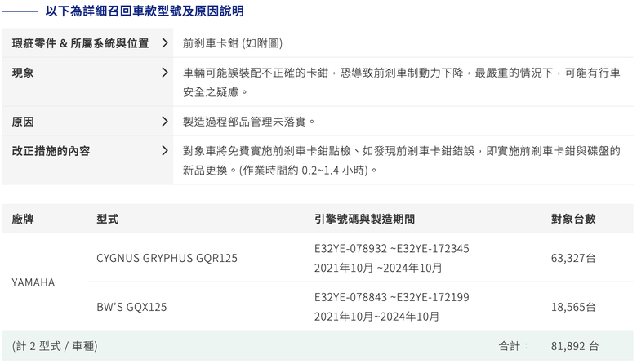Click chevron beside 瑕疵零件 & 所屬系統與位置
Image resolution: width=637 pixels, height=364 pixels.
(164, 43)
